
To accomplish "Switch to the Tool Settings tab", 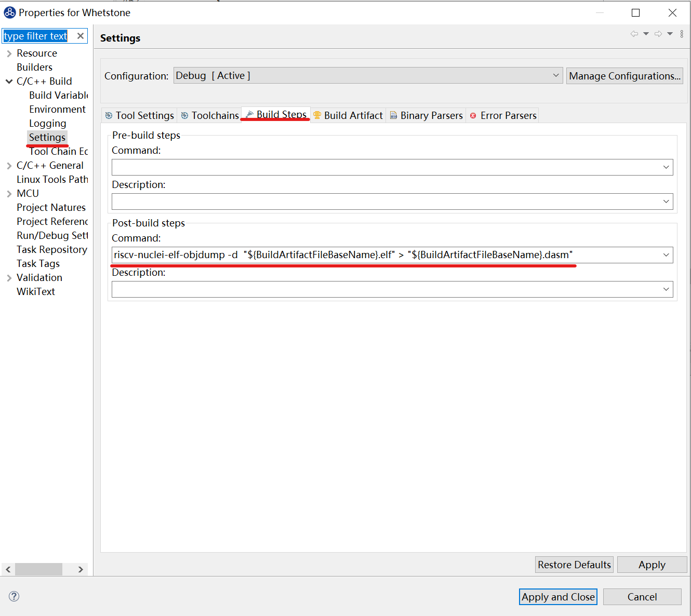I will (139, 115).
